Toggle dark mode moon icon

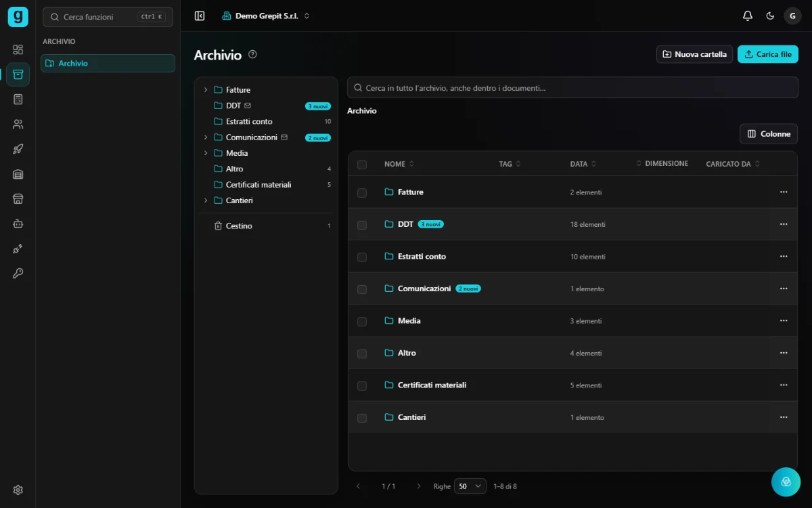coord(770,16)
